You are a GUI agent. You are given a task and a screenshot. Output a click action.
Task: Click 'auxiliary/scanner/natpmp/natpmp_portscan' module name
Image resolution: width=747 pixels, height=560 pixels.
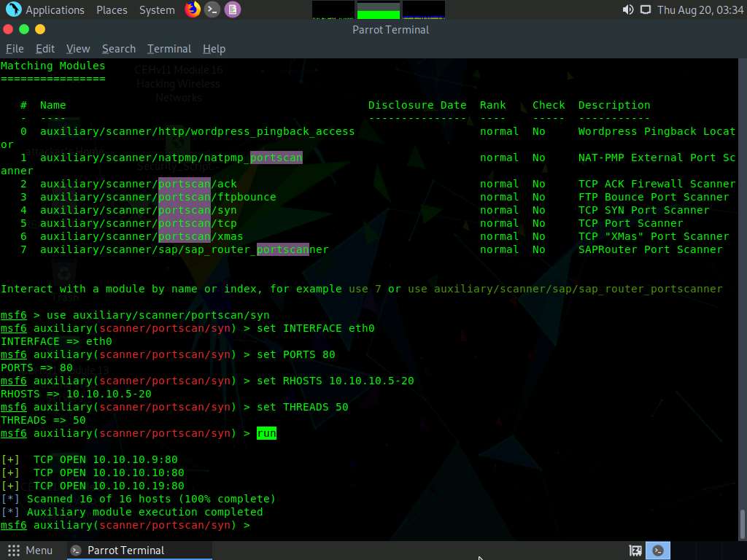pos(171,157)
